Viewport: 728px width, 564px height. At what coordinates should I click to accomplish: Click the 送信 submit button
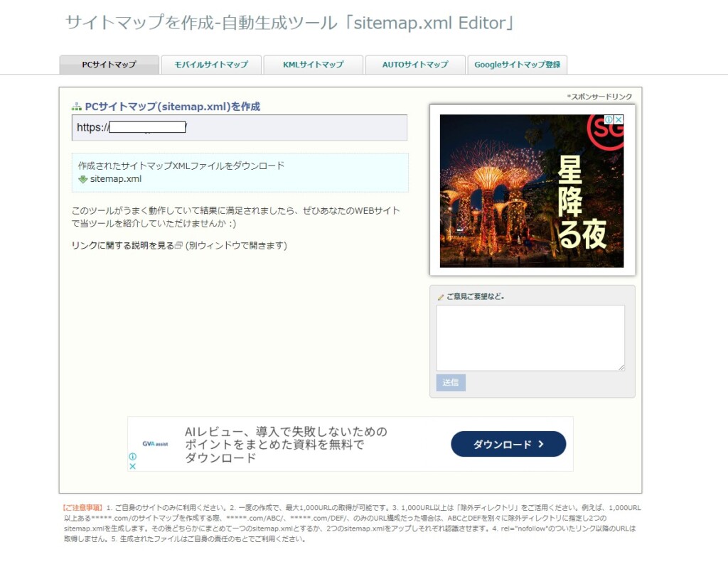pyautogui.click(x=450, y=382)
